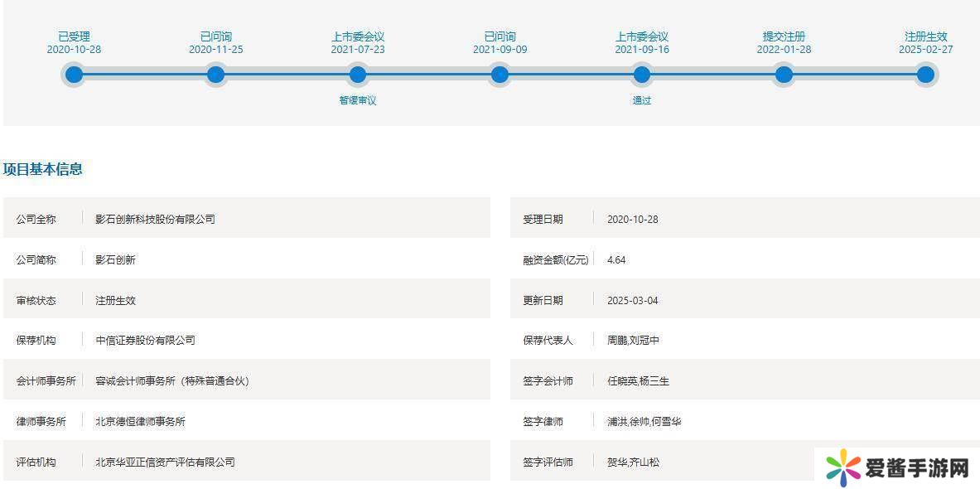Click the 上市委会议 2021-09-16 timeline node

pyautogui.click(x=641, y=75)
